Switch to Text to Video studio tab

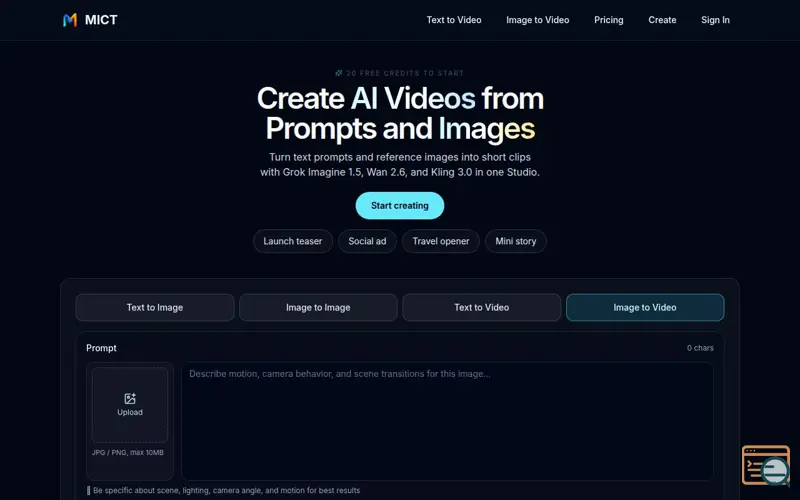(482, 308)
